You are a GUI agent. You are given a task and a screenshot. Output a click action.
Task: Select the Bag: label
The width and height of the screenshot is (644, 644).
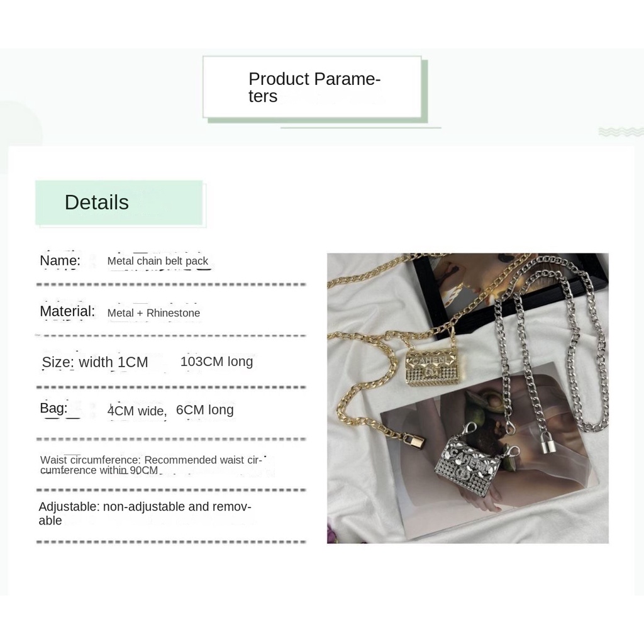54,408
